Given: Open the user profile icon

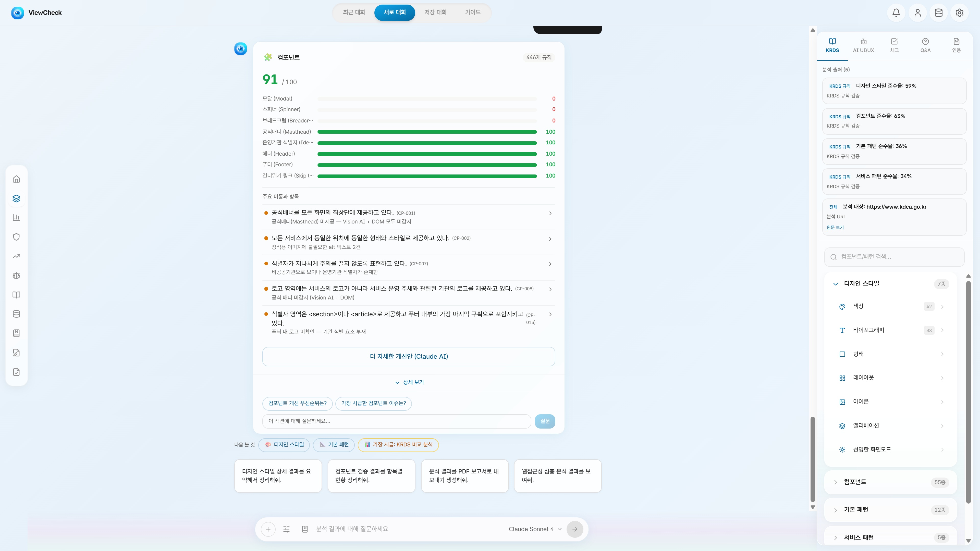Looking at the screenshot, I should tap(917, 12).
